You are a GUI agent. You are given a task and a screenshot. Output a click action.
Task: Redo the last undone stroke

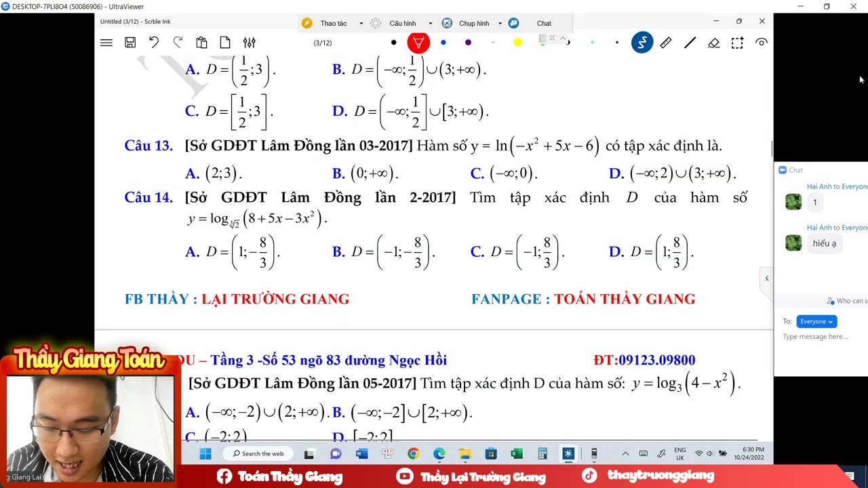pyautogui.click(x=178, y=43)
